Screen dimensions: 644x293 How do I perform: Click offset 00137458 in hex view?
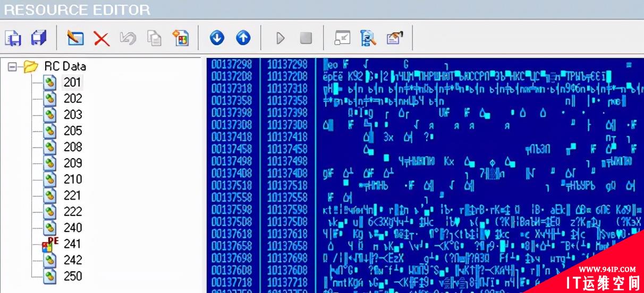click(231, 149)
